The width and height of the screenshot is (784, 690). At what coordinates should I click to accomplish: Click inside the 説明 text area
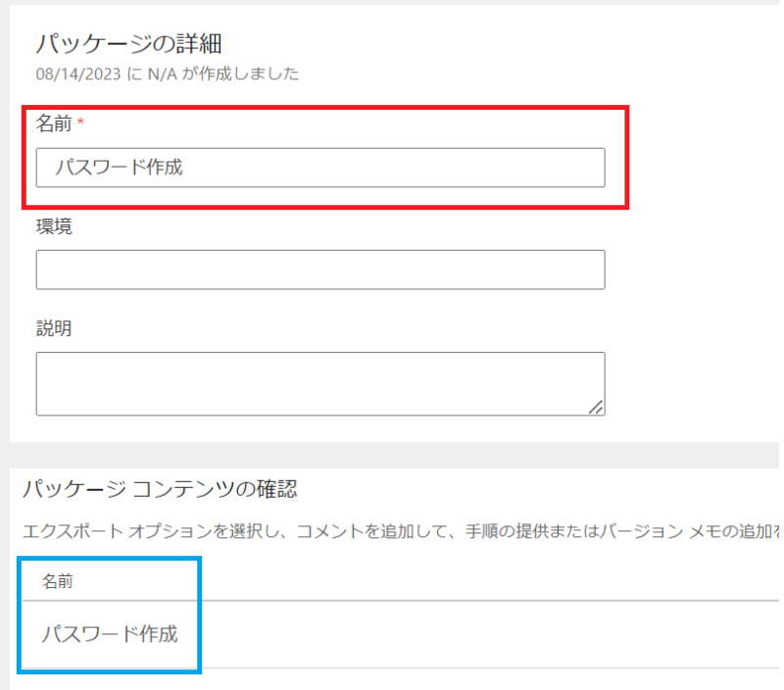pos(319,383)
